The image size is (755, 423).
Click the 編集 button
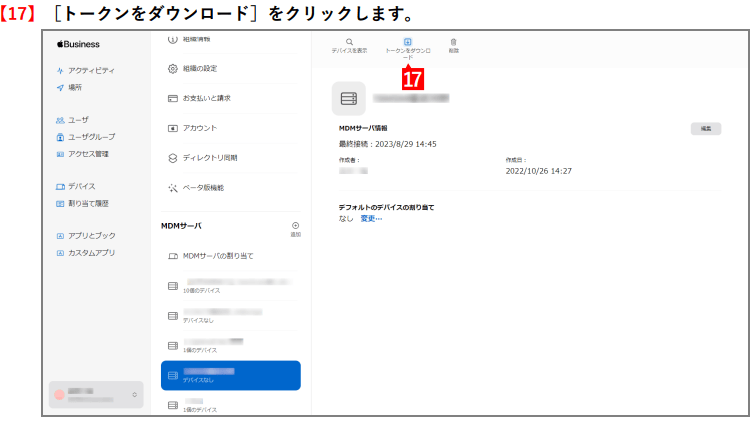pos(706,129)
